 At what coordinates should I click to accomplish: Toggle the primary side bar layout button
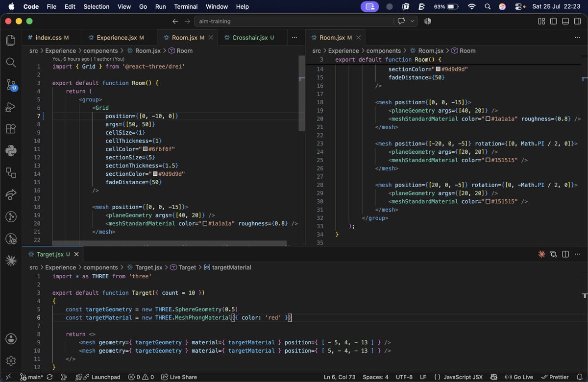click(x=553, y=22)
